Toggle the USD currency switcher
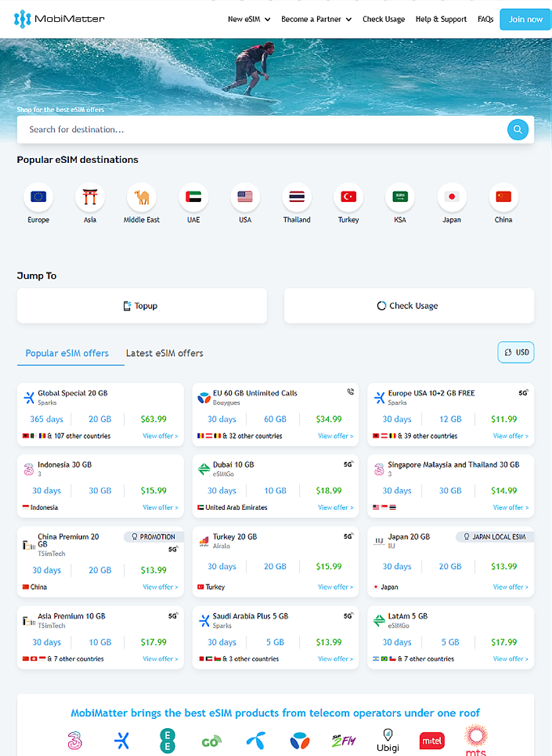This screenshot has height=756, width=552. [516, 352]
